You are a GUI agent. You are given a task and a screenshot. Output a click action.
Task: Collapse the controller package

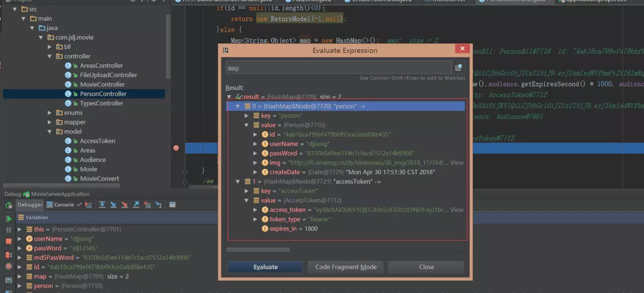tap(50, 56)
